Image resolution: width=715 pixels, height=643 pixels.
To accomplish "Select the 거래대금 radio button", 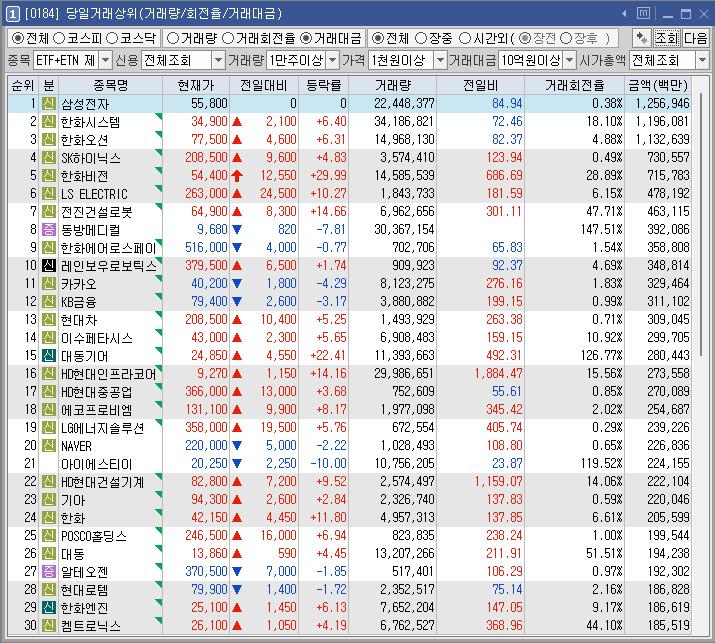I will click(306, 38).
